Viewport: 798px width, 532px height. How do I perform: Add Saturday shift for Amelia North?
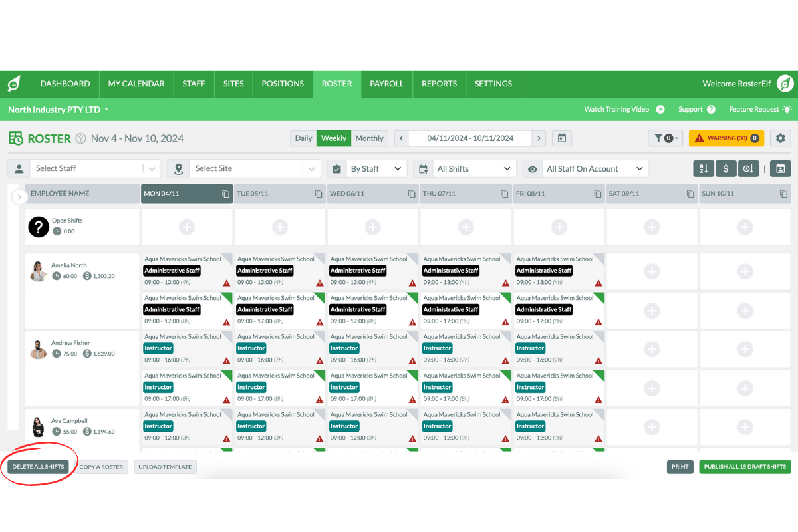point(652,271)
